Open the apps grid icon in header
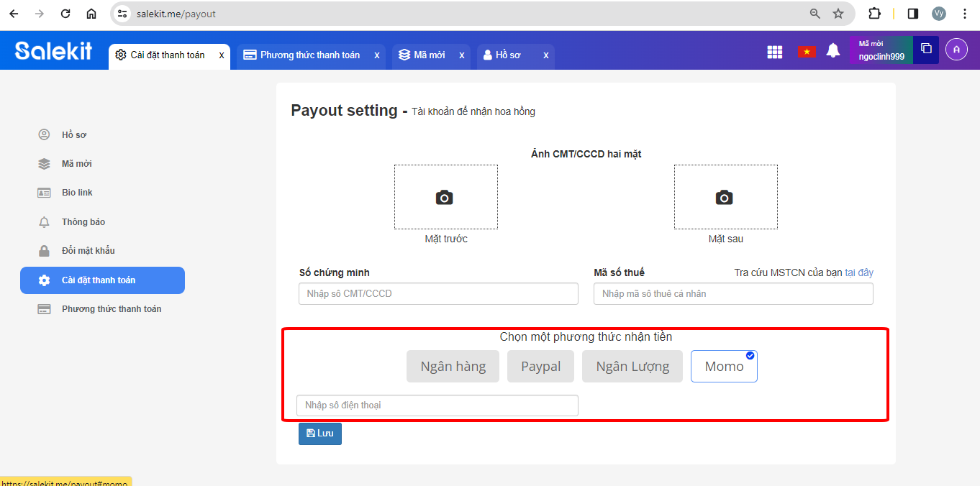This screenshot has width=980, height=486. [774, 52]
